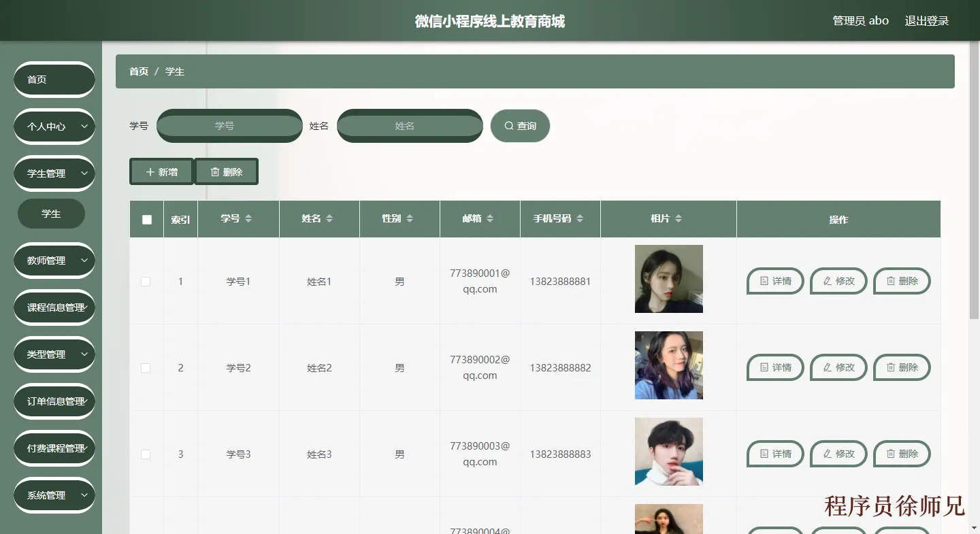Click trash icon of 删除 for 学号2
This screenshot has width=980, height=534.
(891, 367)
